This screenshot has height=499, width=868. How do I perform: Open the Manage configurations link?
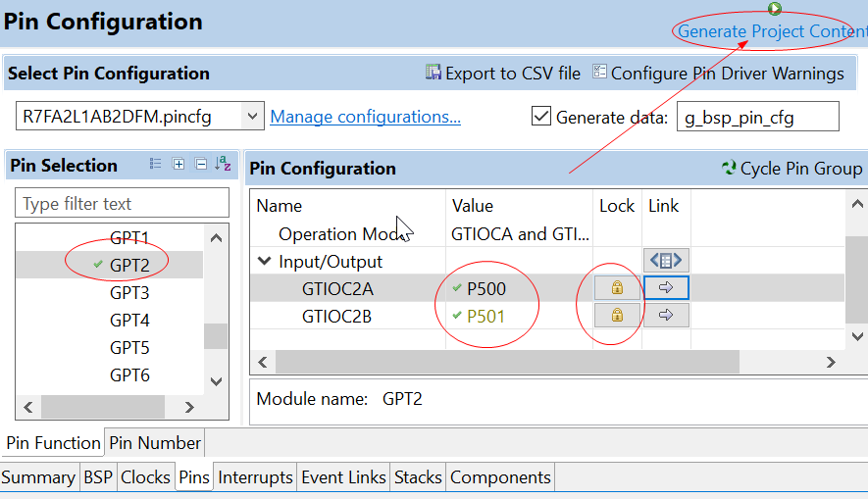pyautogui.click(x=365, y=117)
